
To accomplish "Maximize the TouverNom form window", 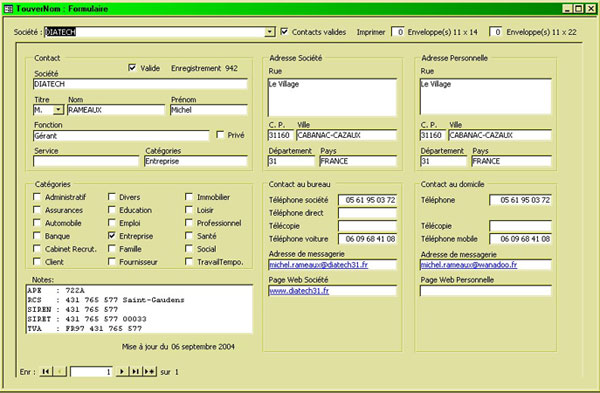I will [x=579, y=8].
